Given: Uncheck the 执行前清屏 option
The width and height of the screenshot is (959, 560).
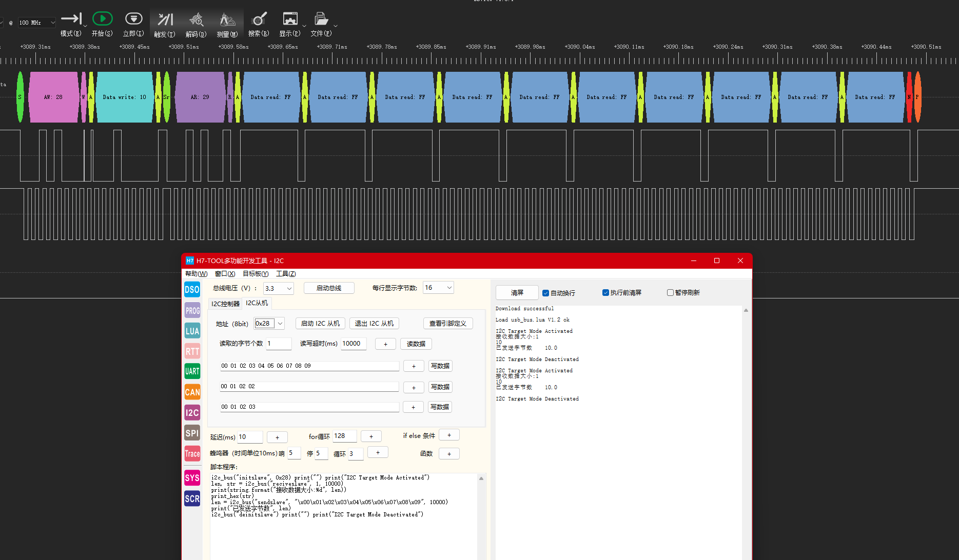Looking at the screenshot, I should click(605, 292).
